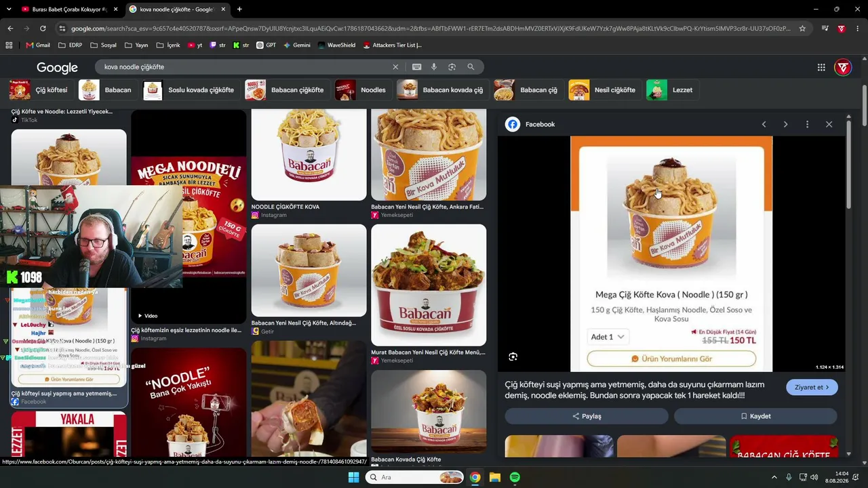
Task: Bookmark this page with the star icon
Action: [x=802, y=28]
